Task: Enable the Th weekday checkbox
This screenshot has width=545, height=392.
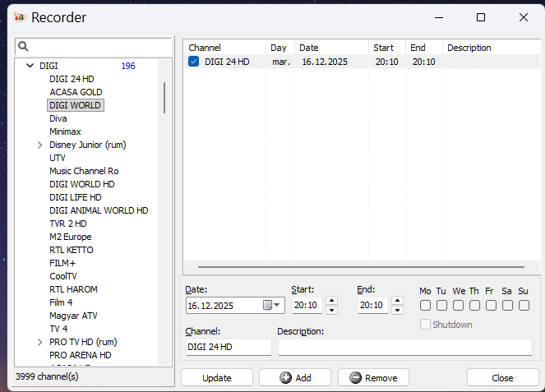Action: point(474,306)
